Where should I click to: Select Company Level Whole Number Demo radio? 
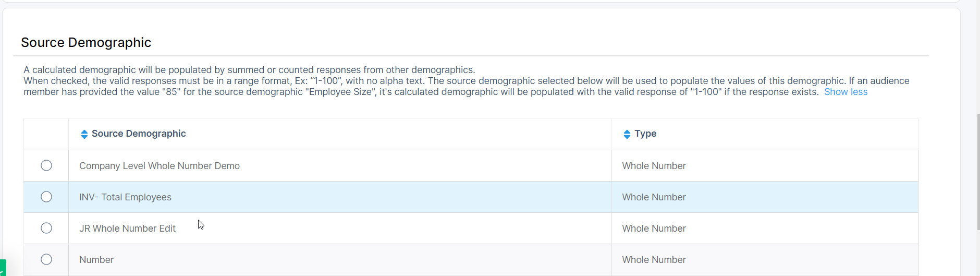(46, 165)
